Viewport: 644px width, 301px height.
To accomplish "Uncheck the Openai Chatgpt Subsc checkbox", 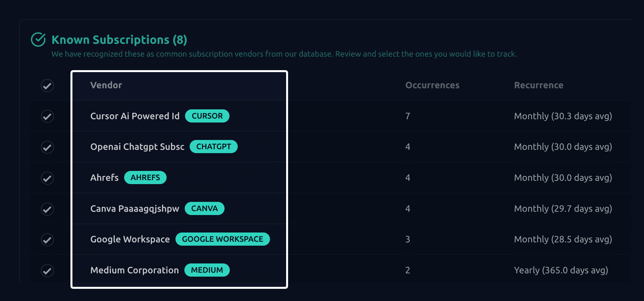I will [x=47, y=147].
